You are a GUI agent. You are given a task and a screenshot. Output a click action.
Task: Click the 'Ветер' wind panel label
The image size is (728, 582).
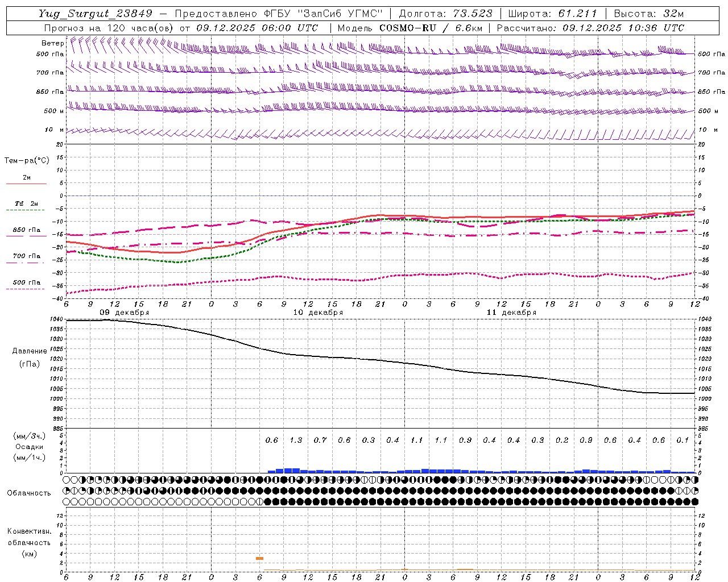pos(53,43)
